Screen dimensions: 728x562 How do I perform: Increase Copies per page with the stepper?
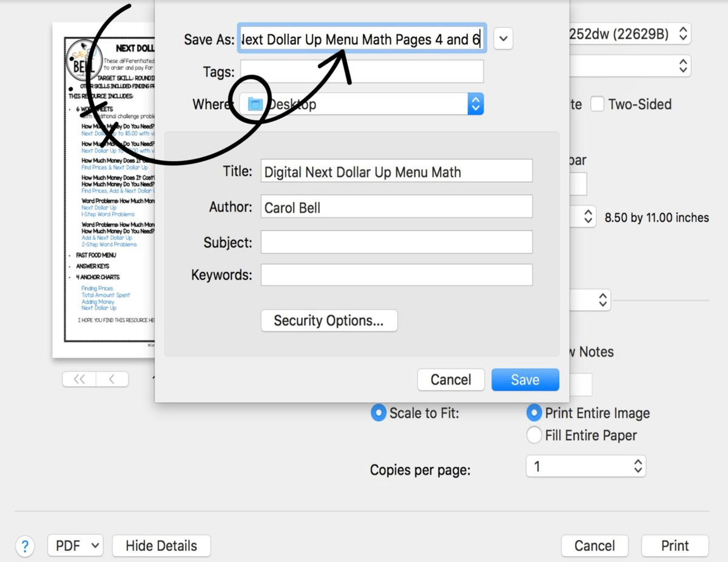(x=637, y=463)
